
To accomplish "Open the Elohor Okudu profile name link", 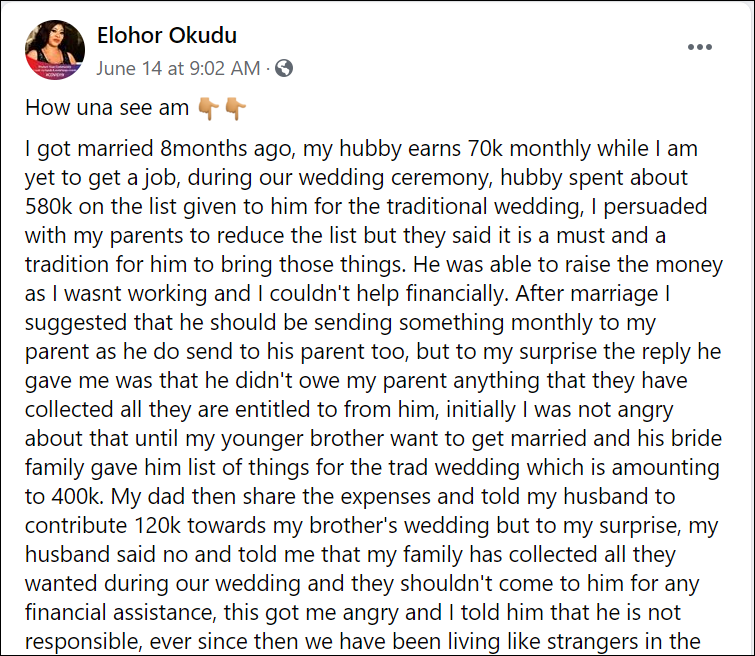I will 167,35.
